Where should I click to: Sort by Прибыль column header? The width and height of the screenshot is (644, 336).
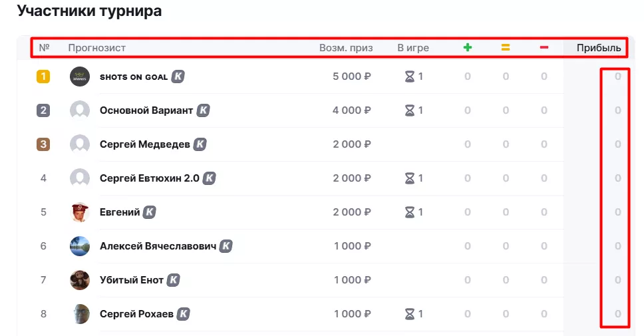coord(599,48)
